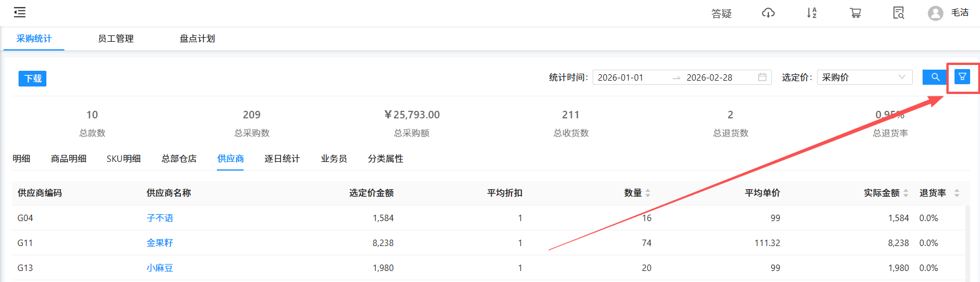980x282 pixels.
Task: Sort by 数量 column
Action: point(647,193)
